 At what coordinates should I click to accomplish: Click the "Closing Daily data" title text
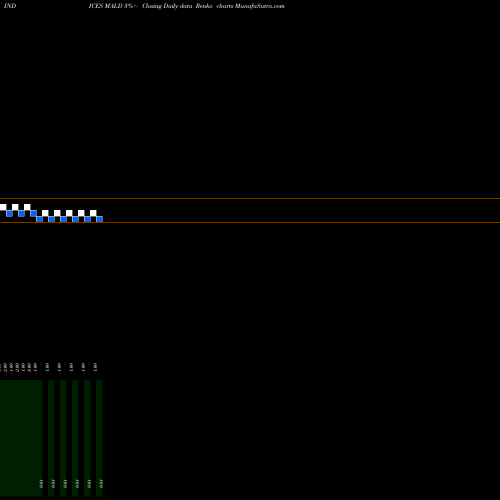tap(167, 6)
